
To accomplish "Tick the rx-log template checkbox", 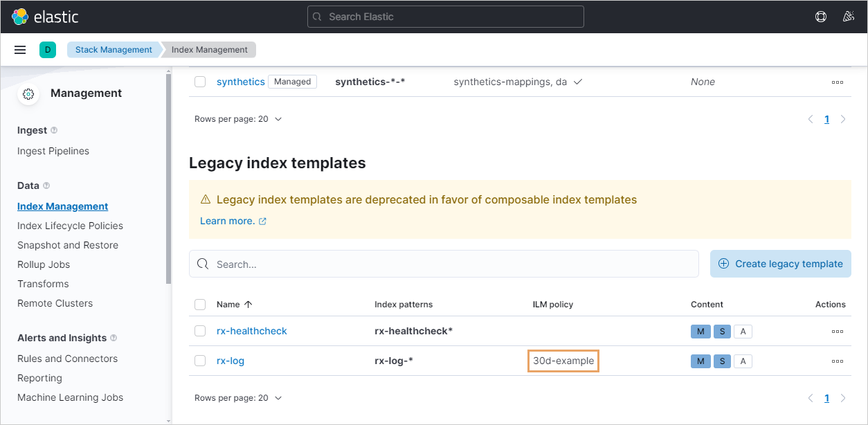I will [200, 361].
